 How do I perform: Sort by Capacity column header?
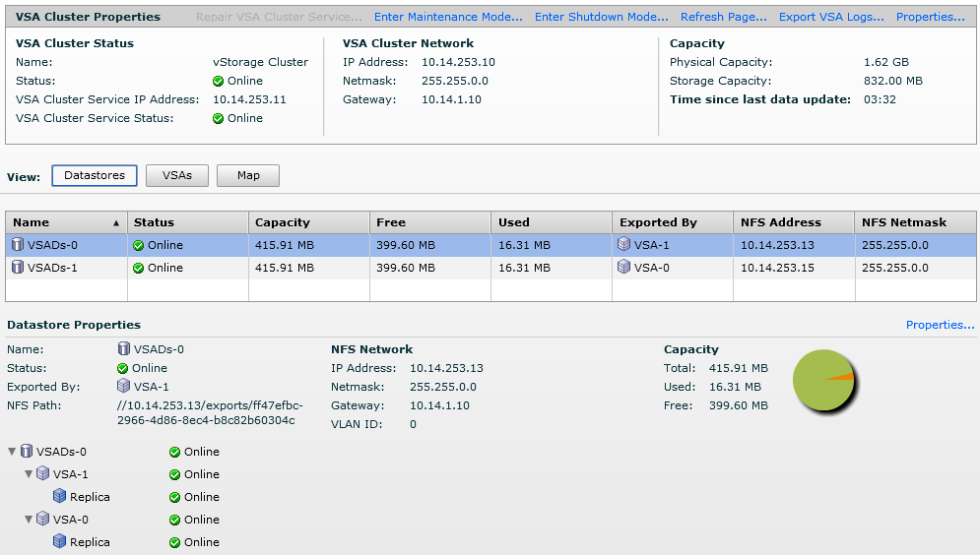click(x=308, y=222)
